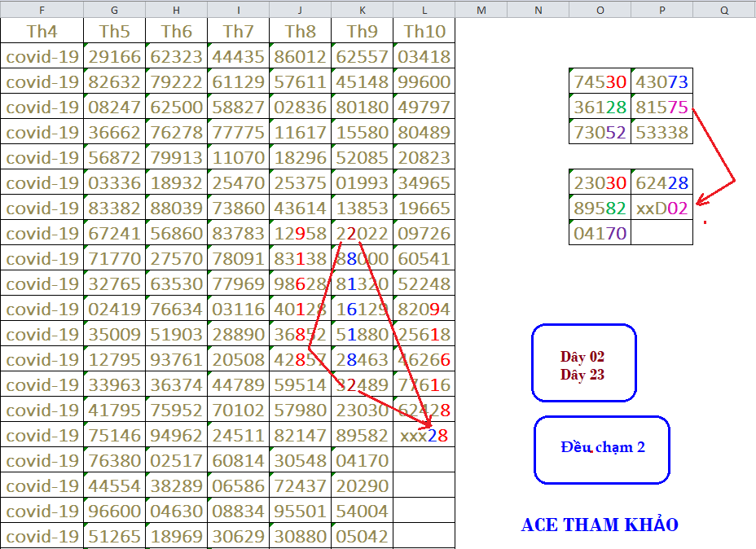This screenshot has width=756, height=549.
Task: Select the Th10 header cell
Action: coord(424,32)
